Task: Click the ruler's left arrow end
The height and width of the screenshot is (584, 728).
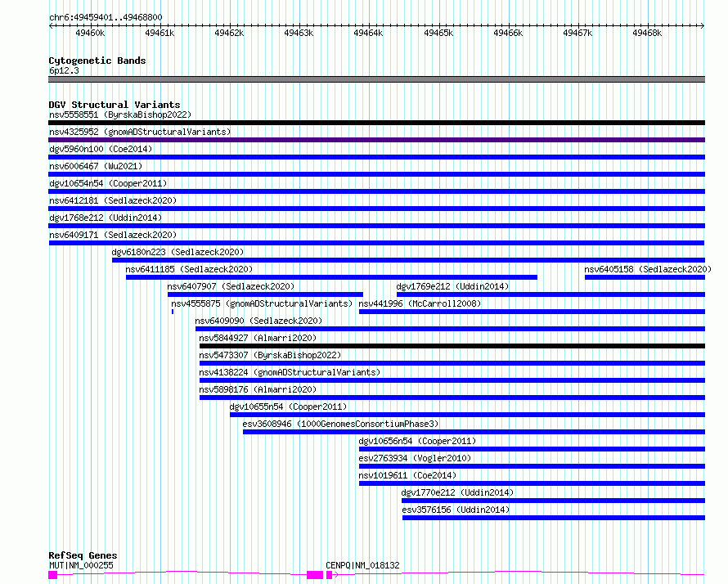Action: pyautogui.click(x=51, y=25)
